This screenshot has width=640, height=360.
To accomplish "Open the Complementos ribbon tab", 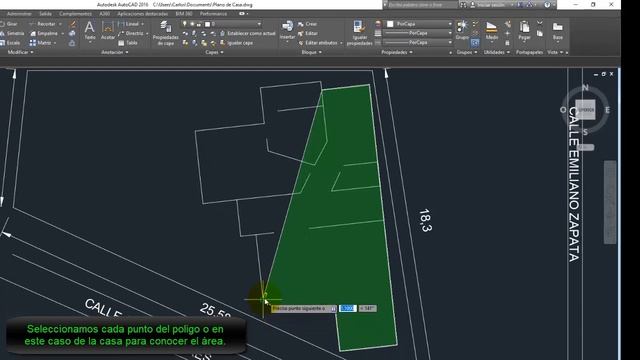I will [x=76, y=14].
